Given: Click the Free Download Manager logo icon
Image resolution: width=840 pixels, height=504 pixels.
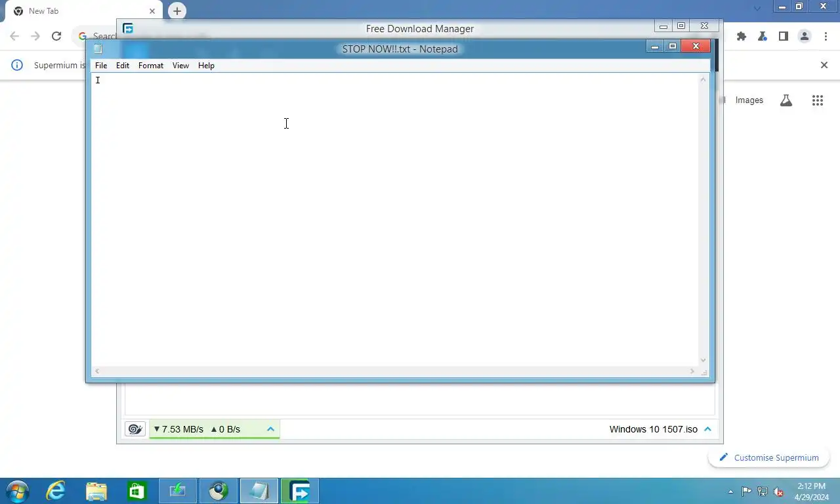Looking at the screenshot, I should point(128,29).
